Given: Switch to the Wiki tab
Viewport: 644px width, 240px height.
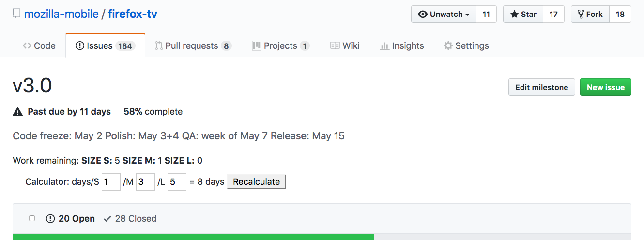Looking at the screenshot, I should 345,46.
